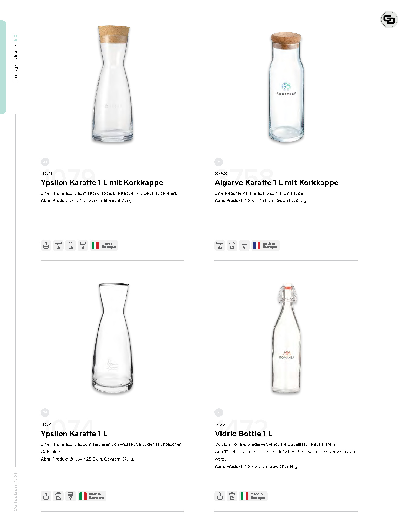
Task: Click the French flag made in Europe badge
Action: click(x=265, y=245)
